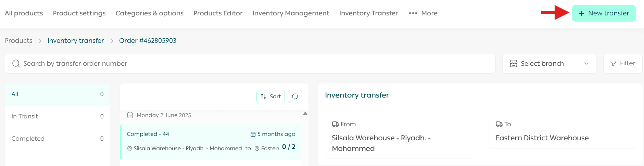644x166 pixels.
Task: Click the funnel Filter icon
Action: coord(613,64)
